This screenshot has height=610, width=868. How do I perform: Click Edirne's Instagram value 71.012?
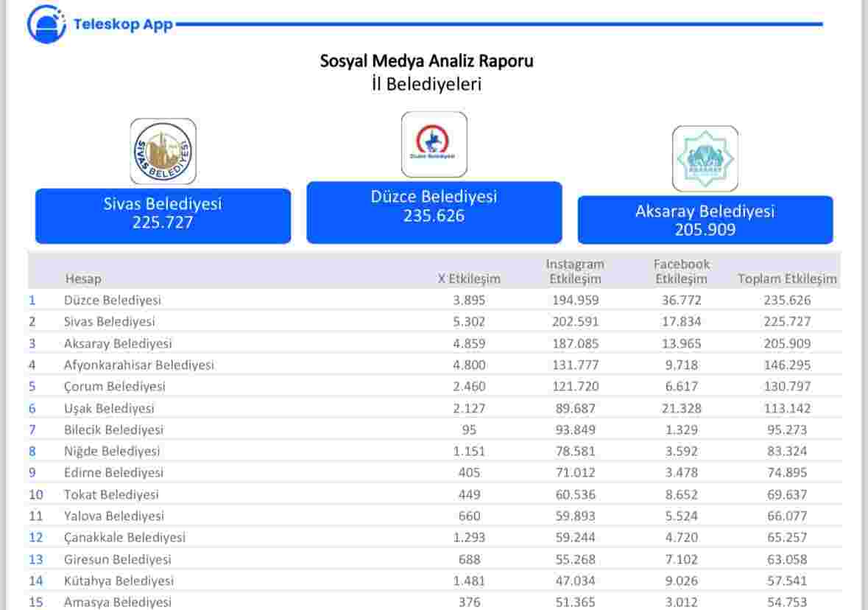[575, 472]
